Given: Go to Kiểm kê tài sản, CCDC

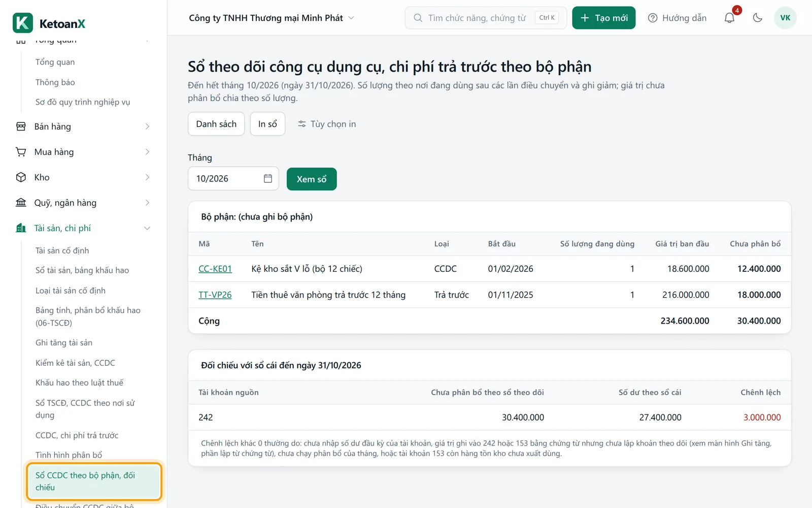Looking at the screenshot, I should coord(75,363).
